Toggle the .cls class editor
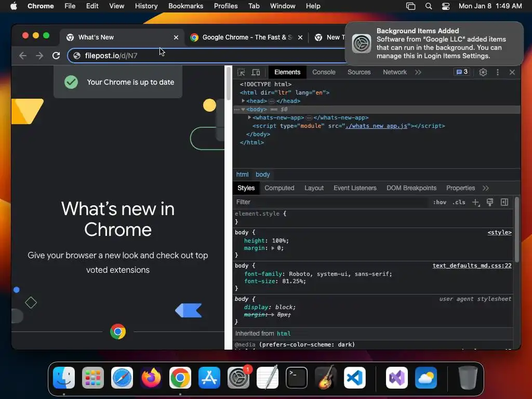The height and width of the screenshot is (399, 532). (x=459, y=202)
